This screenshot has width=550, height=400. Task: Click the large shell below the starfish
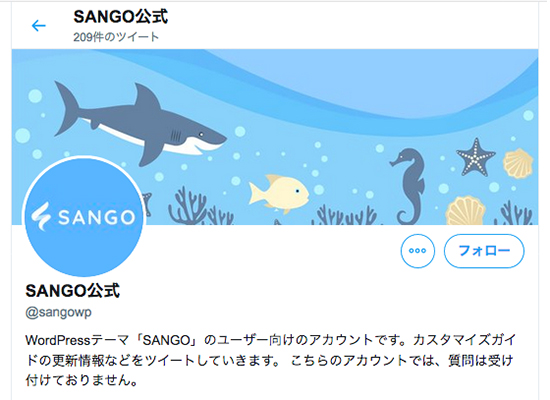(466, 211)
